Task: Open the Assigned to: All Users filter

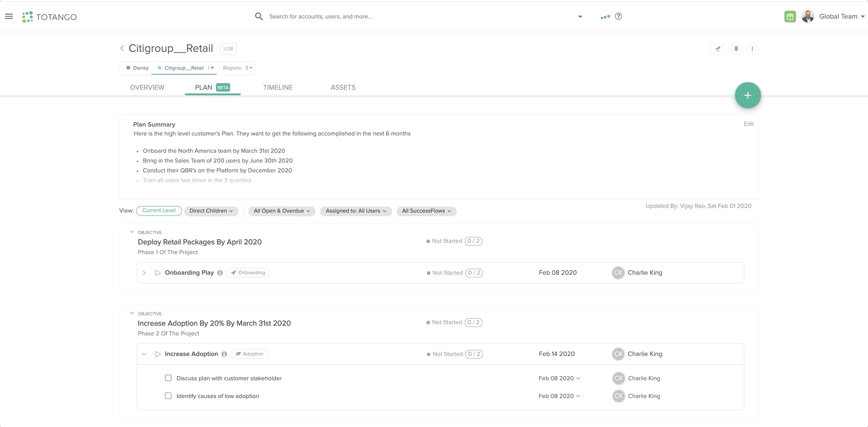Action: click(356, 211)
